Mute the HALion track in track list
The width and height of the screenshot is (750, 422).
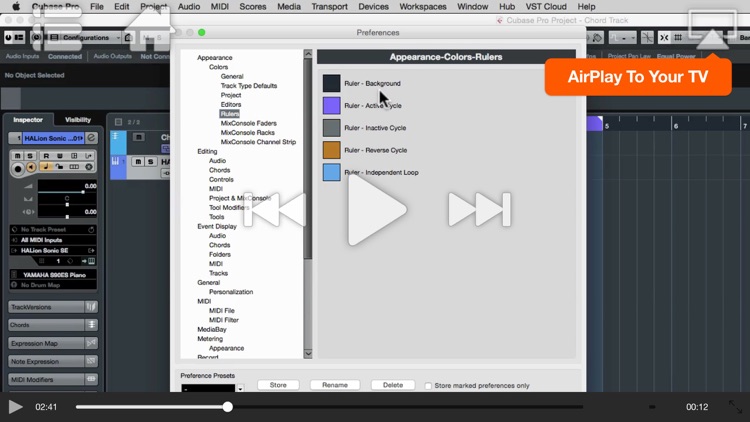tap(139, 162)
